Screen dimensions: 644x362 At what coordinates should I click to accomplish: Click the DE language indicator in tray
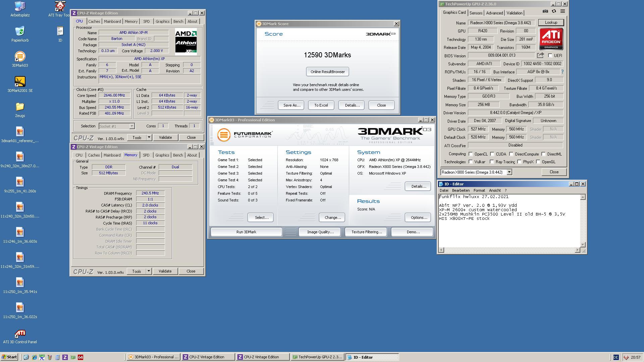coord(615,357)
